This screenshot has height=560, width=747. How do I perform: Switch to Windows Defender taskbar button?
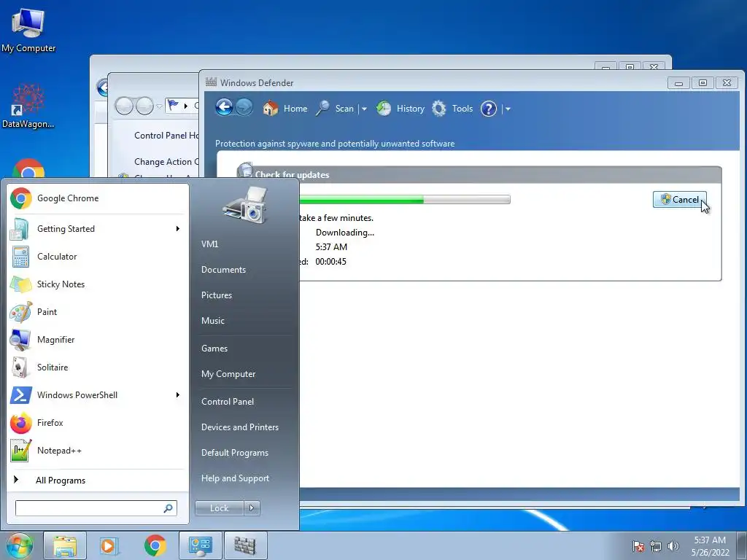(x=245, y=545)
